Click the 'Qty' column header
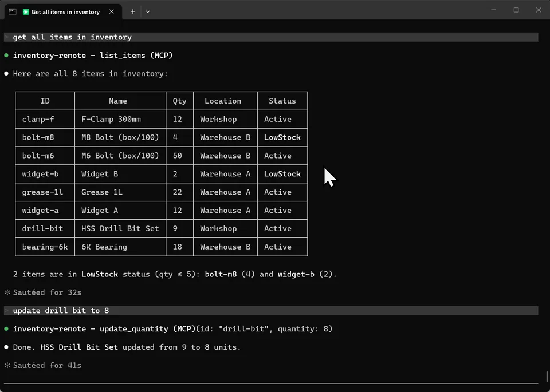The image size is (550, 392). point(179,101)
